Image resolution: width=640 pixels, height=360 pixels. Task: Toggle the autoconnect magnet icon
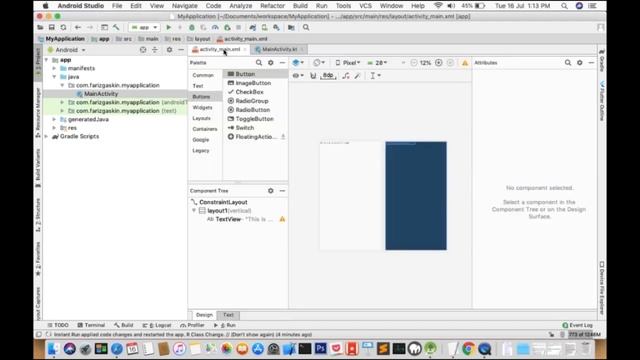[x=313, y=76]
